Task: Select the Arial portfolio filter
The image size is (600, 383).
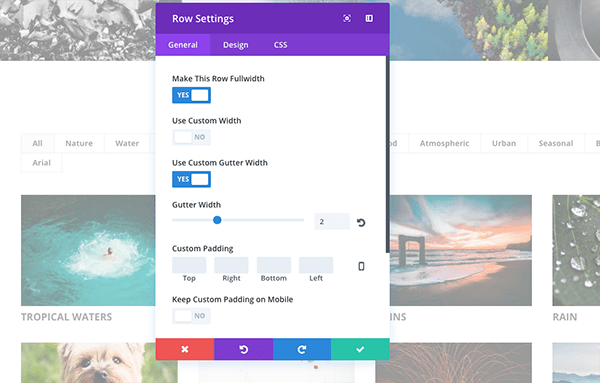Action: point(41,163)
